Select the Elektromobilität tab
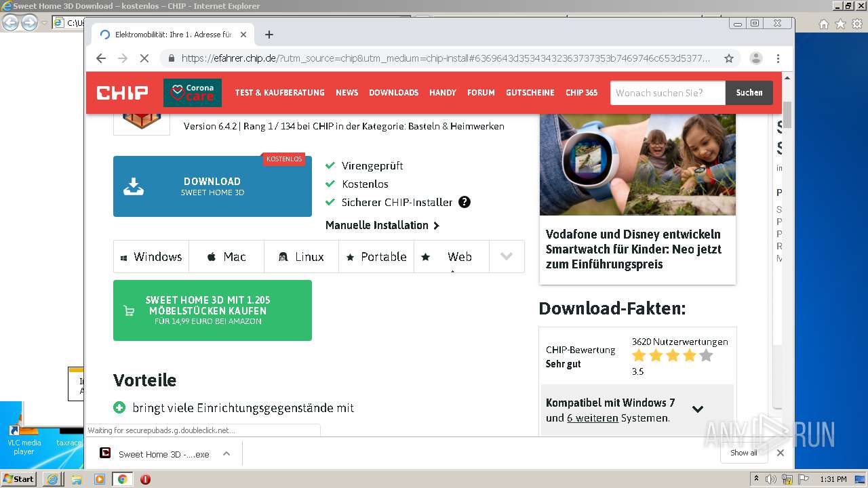This screenshot has width=868, height=488. pos(172,35)
